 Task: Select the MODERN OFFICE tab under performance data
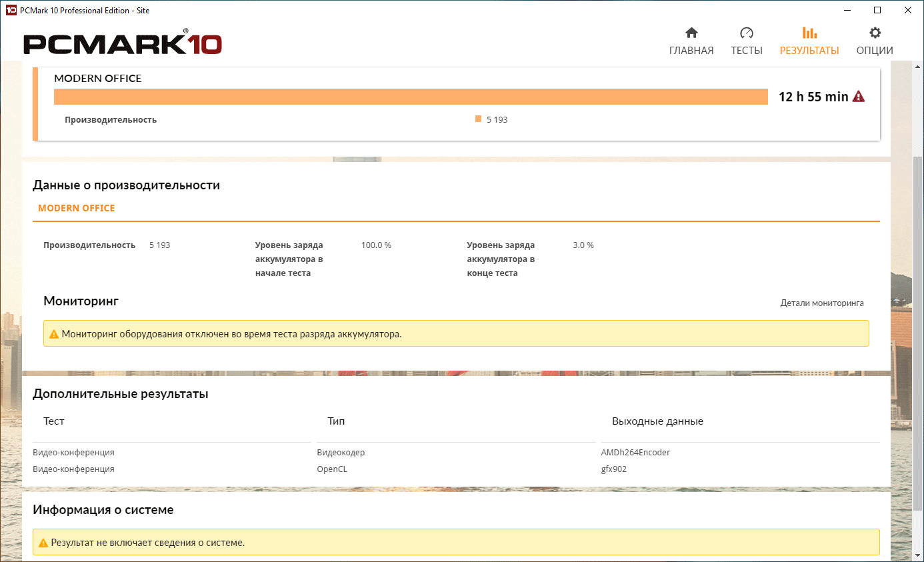77,208
